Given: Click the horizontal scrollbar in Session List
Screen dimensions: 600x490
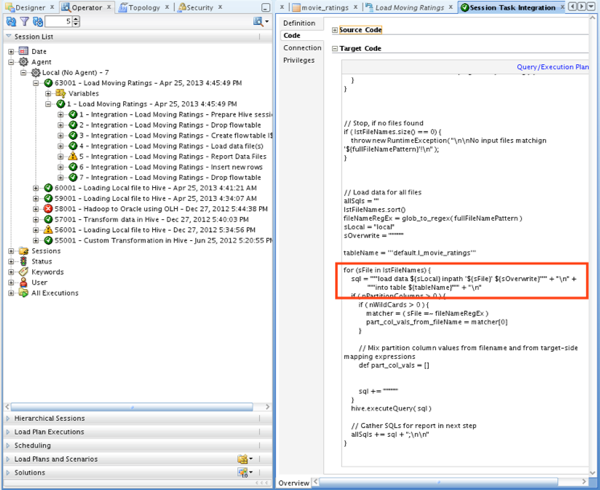Looking at the screenshot, I should (130, 405).
